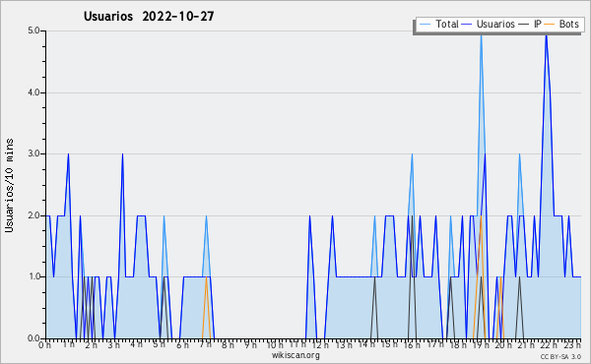Click the '5 h' x-axis label

coord(159,344)
